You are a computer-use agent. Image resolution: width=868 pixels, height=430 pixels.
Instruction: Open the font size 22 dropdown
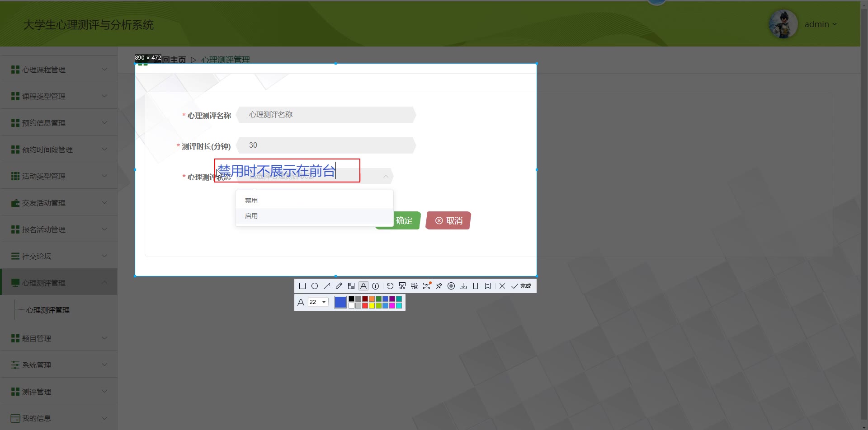pos(318,302)
